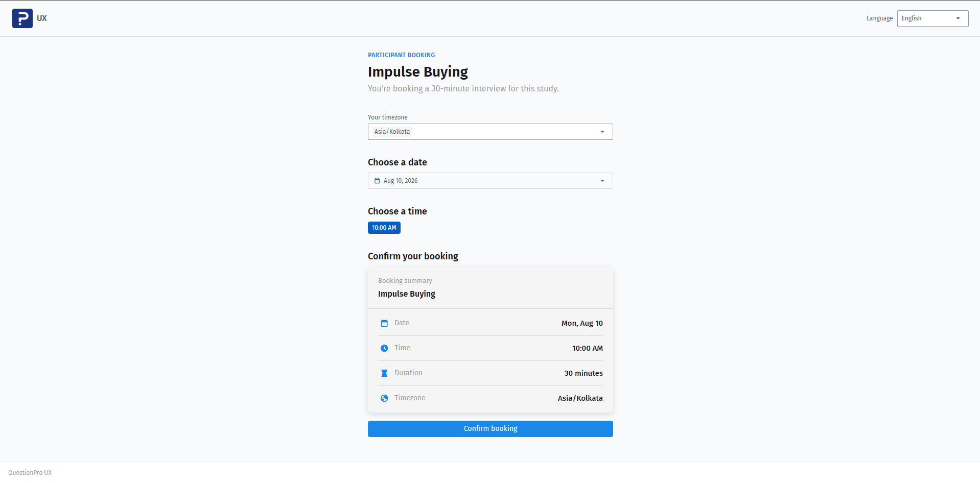Click the UX label next to logo
This screenshot has height=483, width=980.
pos(42,18)
